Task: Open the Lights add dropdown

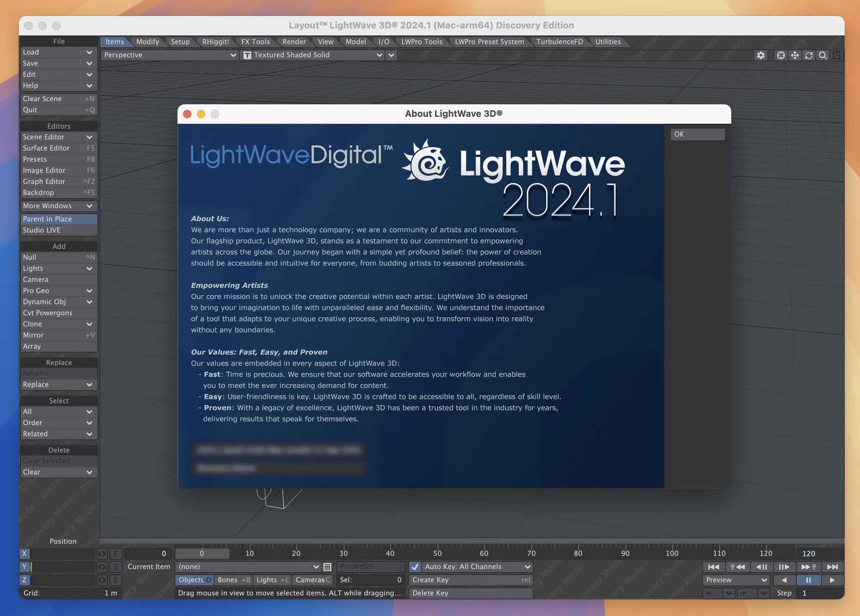Action: point(59,269)
